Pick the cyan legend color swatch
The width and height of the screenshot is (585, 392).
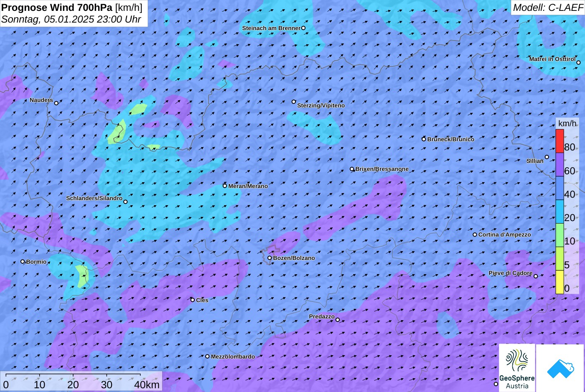(x=560, y=211)
